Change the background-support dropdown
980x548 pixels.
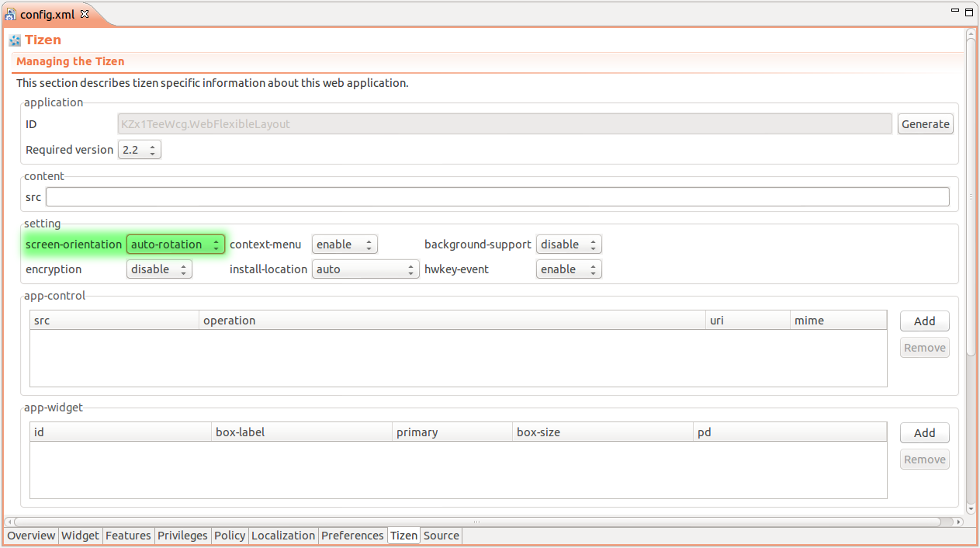coord(569,245)
